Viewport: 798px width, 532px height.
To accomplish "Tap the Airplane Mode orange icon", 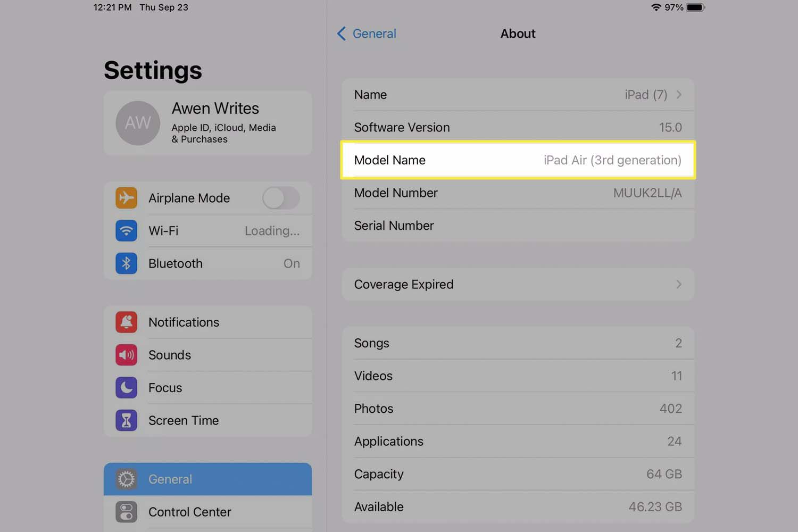I will tap(126, 198).
